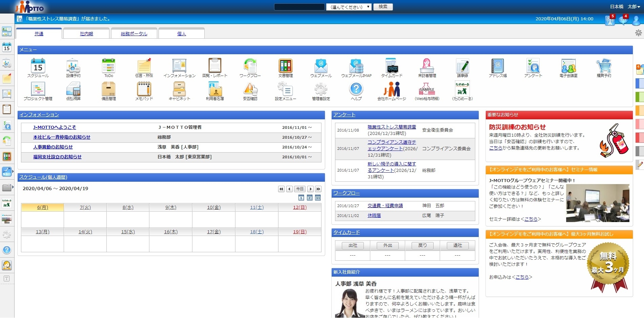Open the アドレス帳 menu icon

[x=498, y=66]
